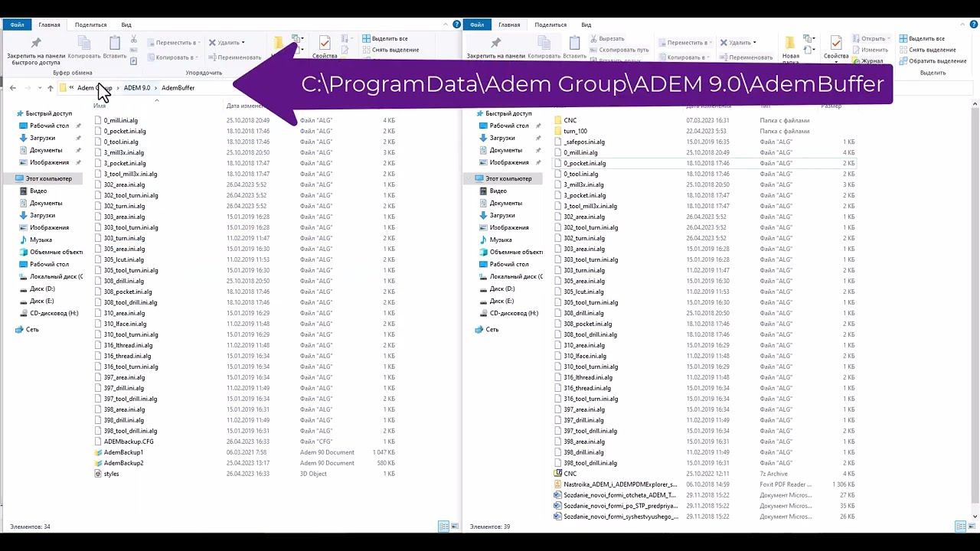Click Вставить icon in right window ribbon
Screen dimensions: 980x551
coord(574,47)
